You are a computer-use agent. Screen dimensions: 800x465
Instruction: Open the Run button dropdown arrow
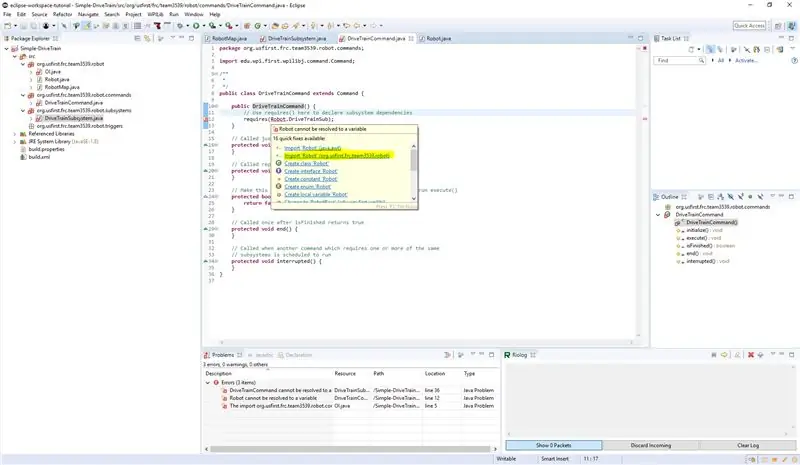pos(204,26)
